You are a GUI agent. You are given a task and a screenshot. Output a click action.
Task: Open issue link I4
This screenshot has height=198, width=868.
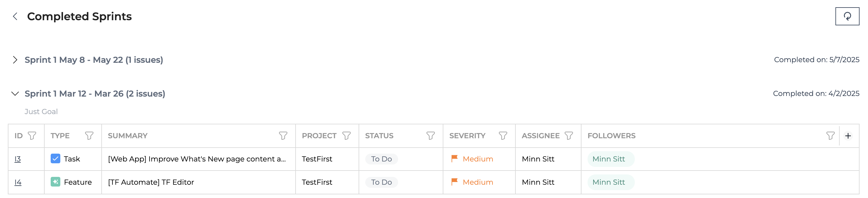pos(18,182)
